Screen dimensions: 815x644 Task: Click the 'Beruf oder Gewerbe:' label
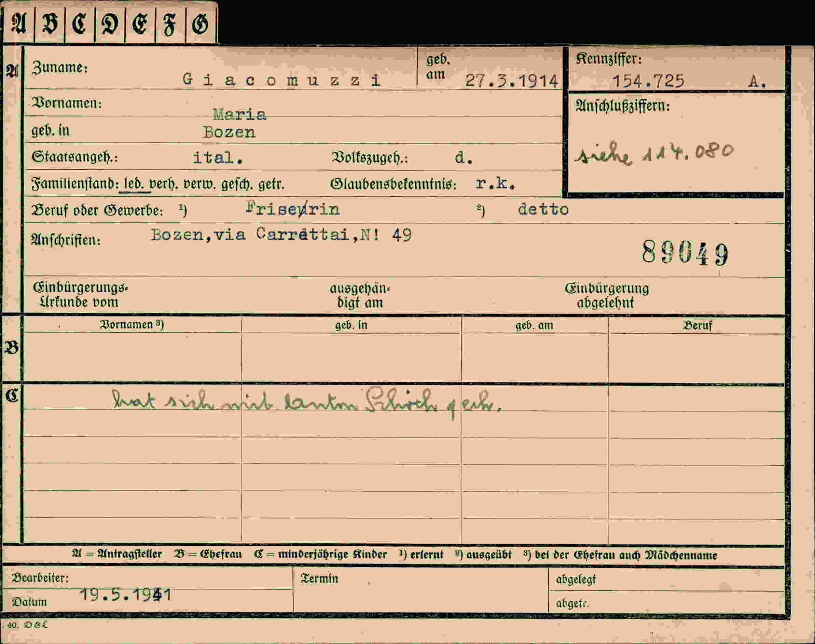97,210
